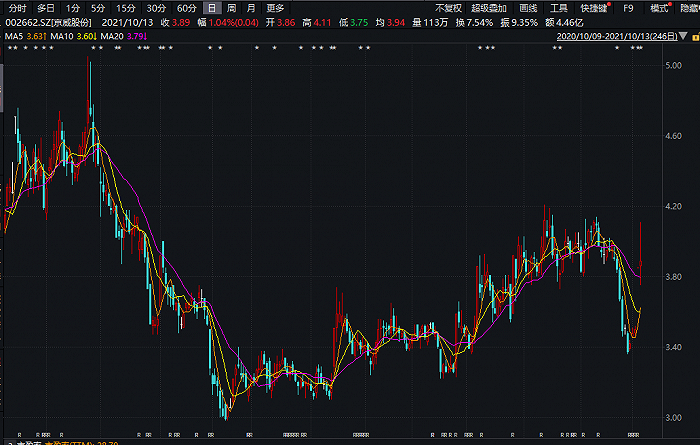Select the 1分 one-minute period tab

(x=73, y=8)
